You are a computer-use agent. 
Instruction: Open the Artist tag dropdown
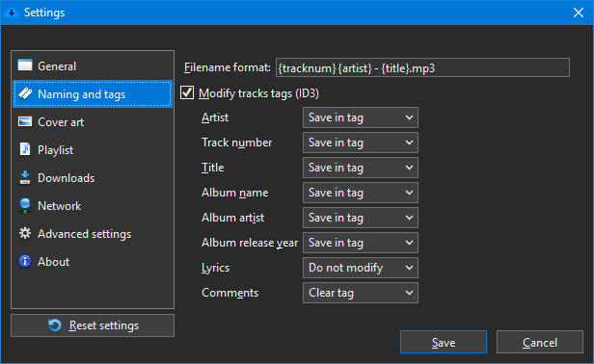(x=361, y=117)
